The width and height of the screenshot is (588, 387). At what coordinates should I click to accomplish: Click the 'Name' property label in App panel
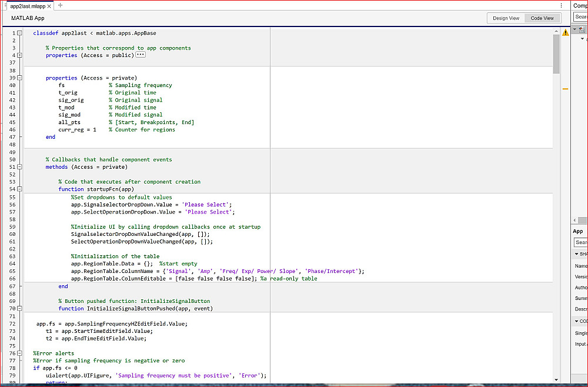pyautogui.click(x=581, y=266)
